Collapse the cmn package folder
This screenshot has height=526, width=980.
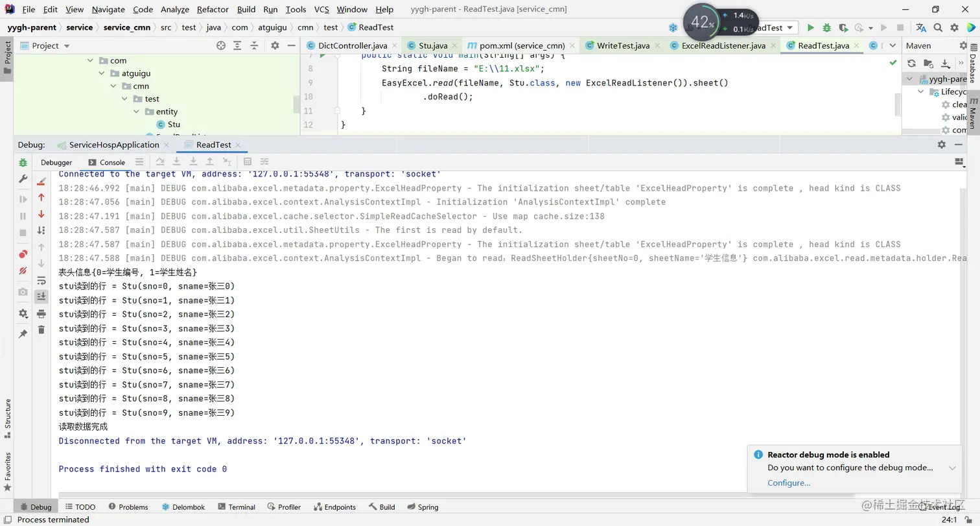tap(113, 86)
